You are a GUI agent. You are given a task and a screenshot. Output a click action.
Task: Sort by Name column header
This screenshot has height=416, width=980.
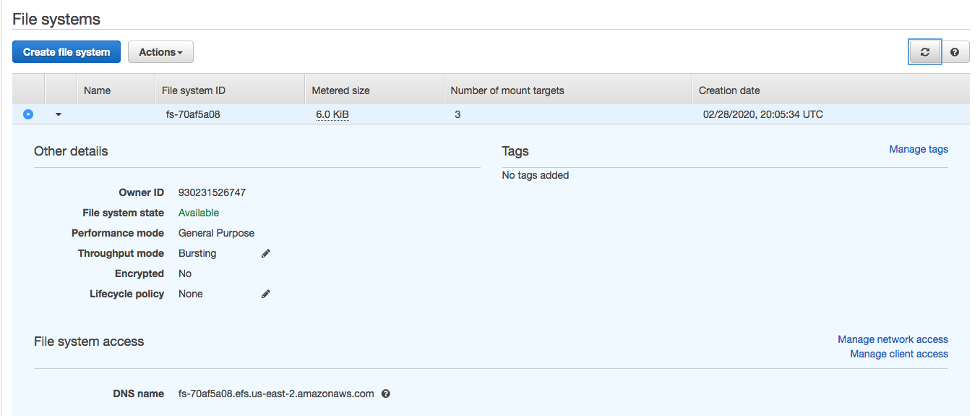click(x=98, y=90)
